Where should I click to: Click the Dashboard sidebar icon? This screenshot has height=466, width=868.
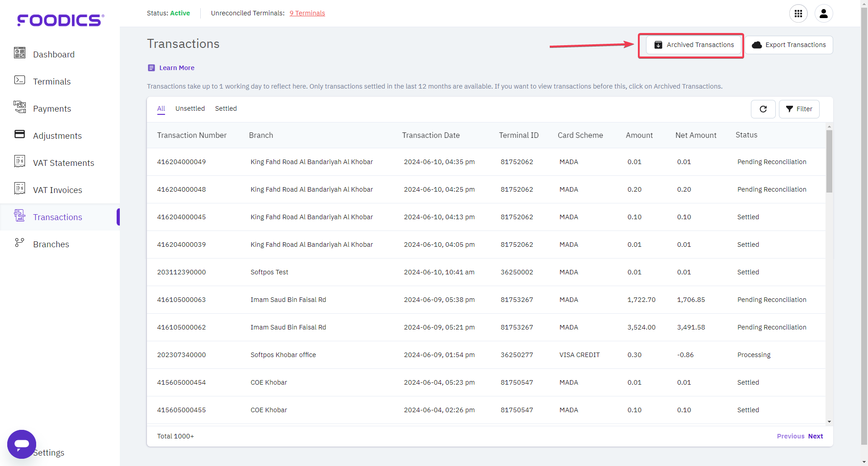(x=19, y=53)
